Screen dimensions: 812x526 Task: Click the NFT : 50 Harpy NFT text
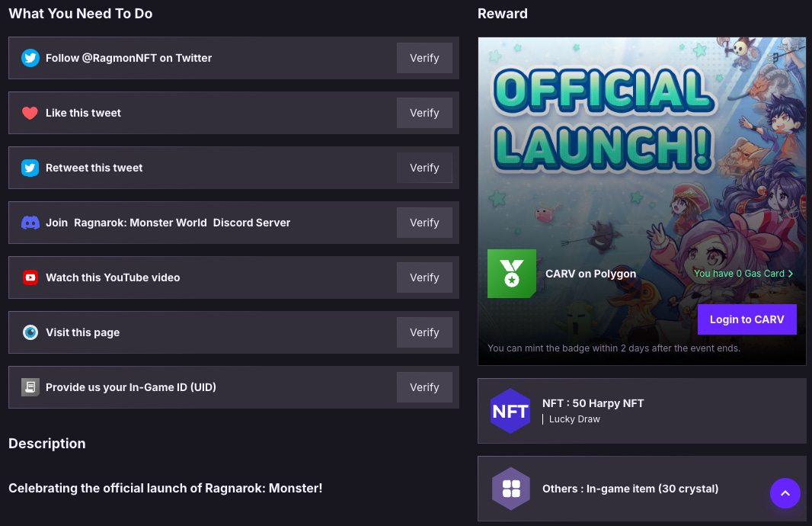[x=593, y=403]
